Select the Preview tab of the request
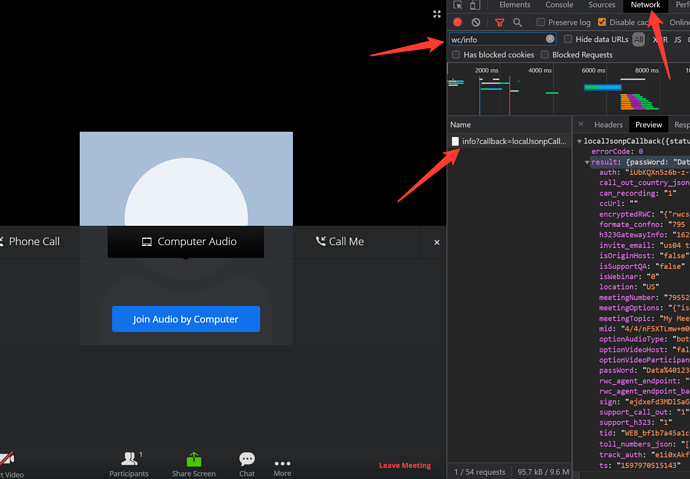This screenshot has height=479, width=690. tap(648, 125)
